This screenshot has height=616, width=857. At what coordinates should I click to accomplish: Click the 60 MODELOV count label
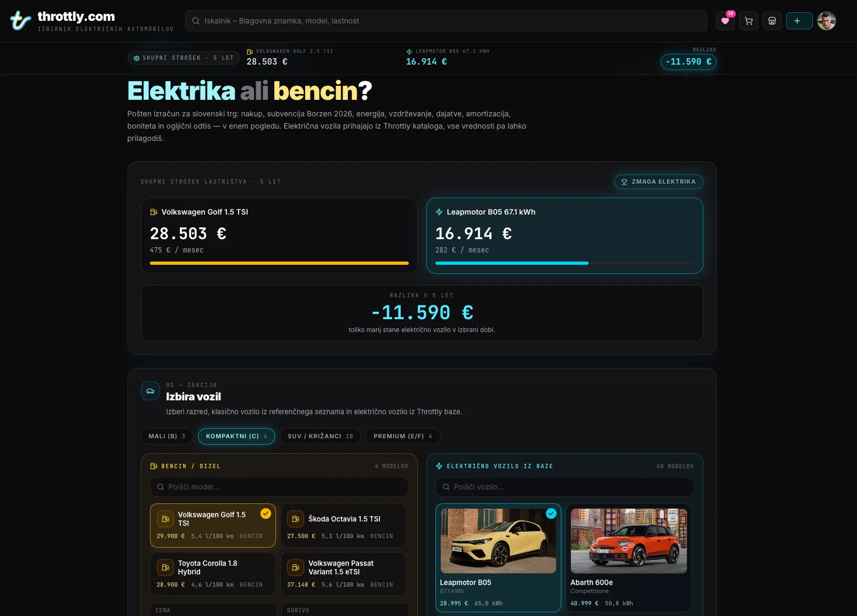[675, 467]
